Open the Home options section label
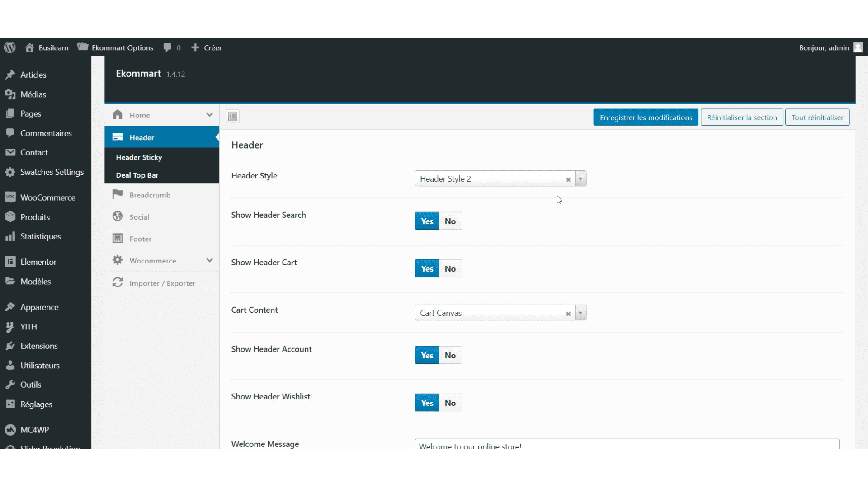Viewport: 868px width, 488px height. click(140, 115)
